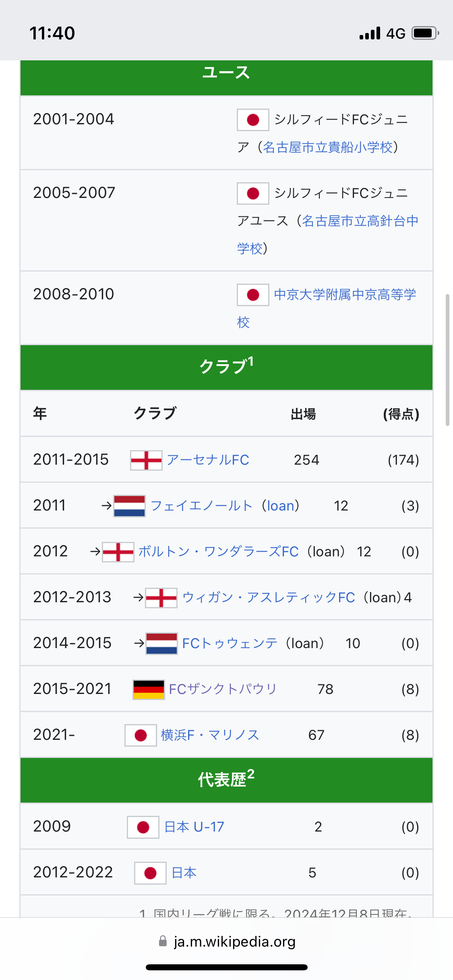The width and height of the screenshot is (453, 980).
Task: Tap the Netherlands flag beside FCトゥウェンテ
Action: [x=161, y=644]
